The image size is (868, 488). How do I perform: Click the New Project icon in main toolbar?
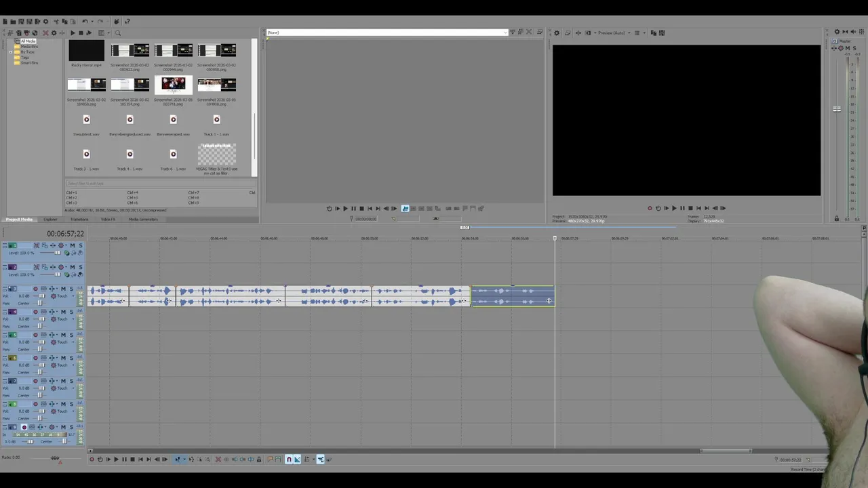coord(5,22)
